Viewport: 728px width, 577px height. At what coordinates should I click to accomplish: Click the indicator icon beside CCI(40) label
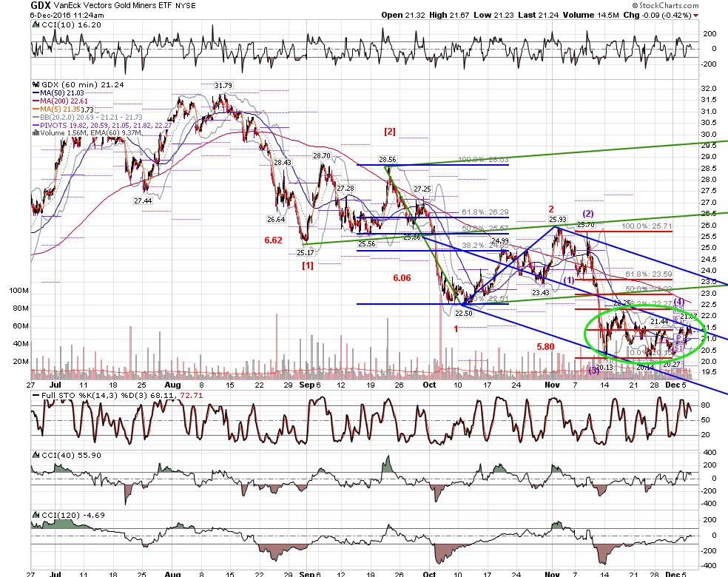[36, 456]
